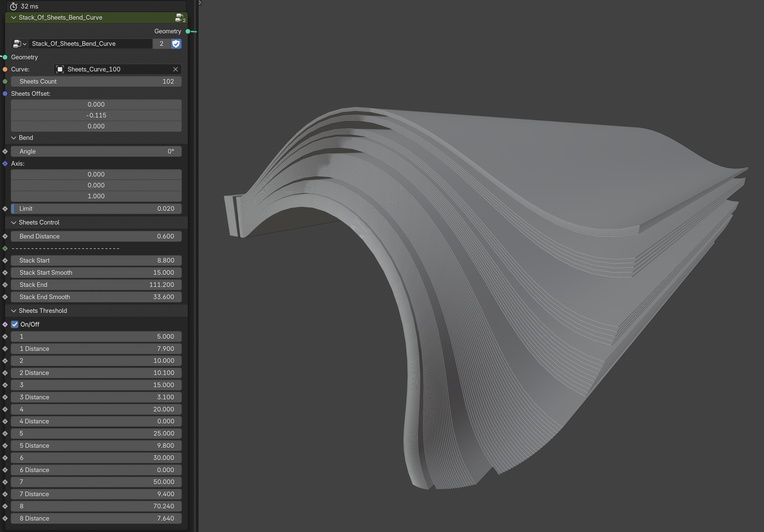Image resolution: width=764 pixels, height=532 pixels.
Task: Click the orange Curve input socket
Action: pyautogui.click(x=5, y=69)
